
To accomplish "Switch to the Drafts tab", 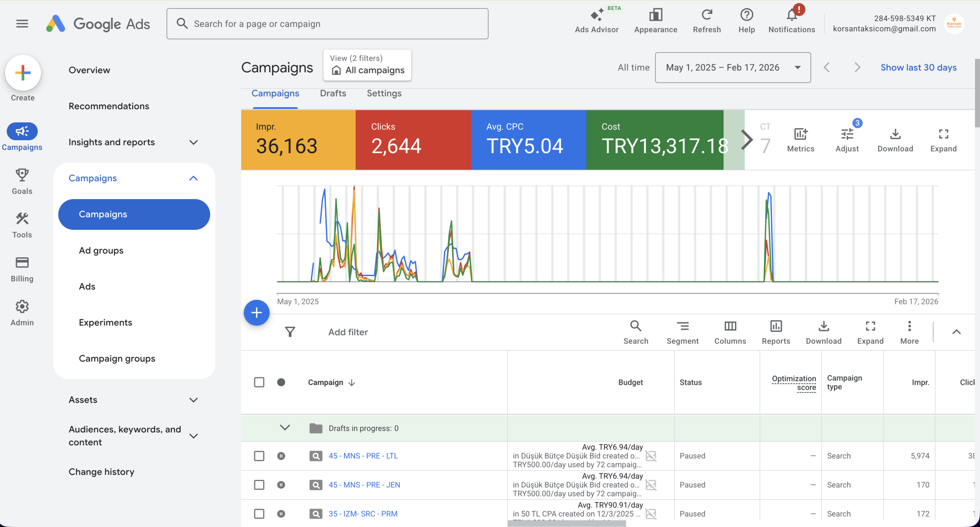I will point(333,93).
